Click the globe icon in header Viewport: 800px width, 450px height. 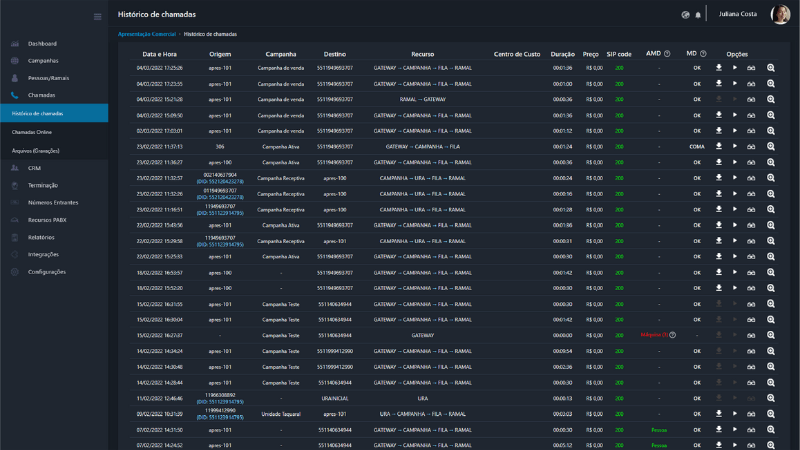(x=685, y=15)
